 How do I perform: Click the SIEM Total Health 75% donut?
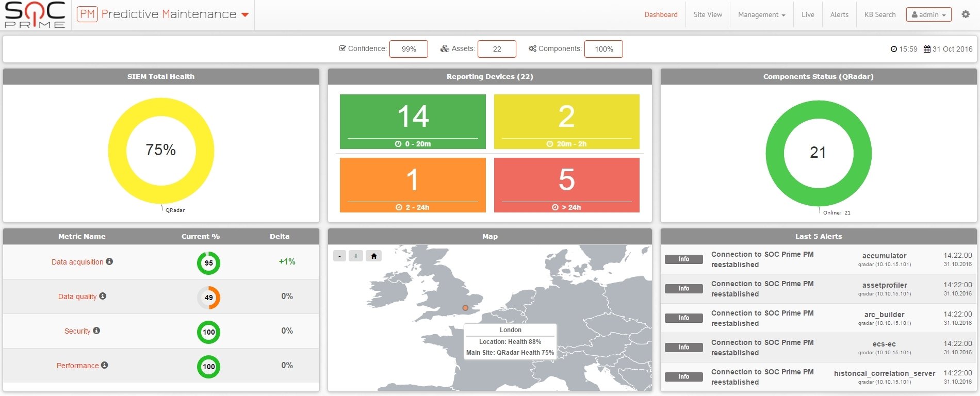point(161,151)
